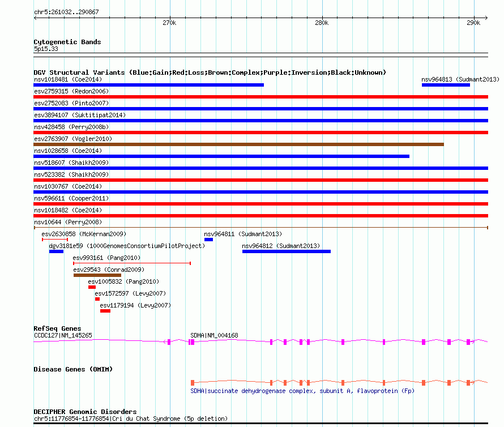Screen dimensions: 504x427
Task: Open the nsv10644 (Perry2008) variant label
Action: click(x=68, y=222)
